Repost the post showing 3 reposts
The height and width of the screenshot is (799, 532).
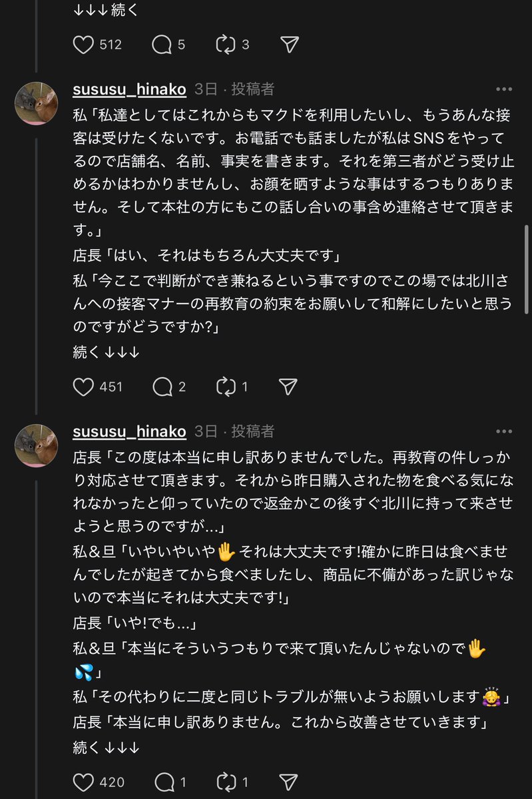coord(226,45)
